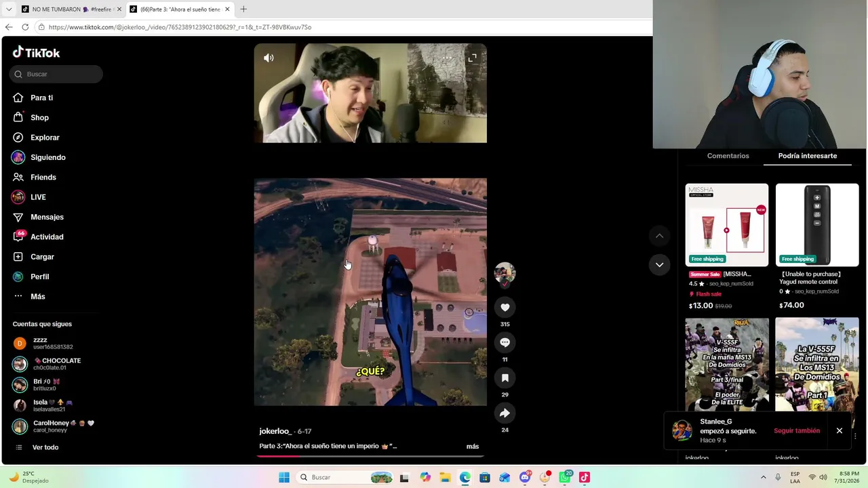Open the Siguiendo feed
Viewport: 868px width, 488px height.
click(47, 157)
